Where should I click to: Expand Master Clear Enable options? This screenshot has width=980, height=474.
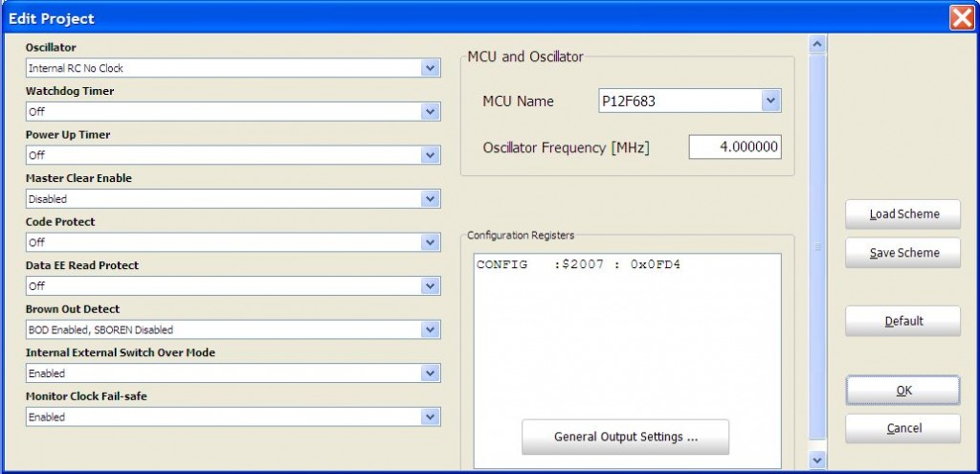pos(430,199)
